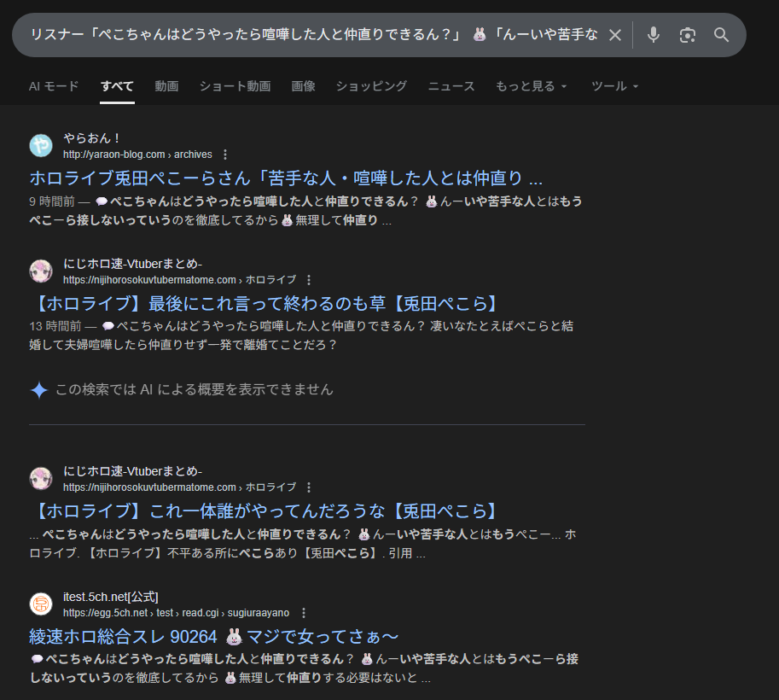Open three-dot menu beside egg.5ch.net result
This screenshot has width=779, height=700.
point(304,613)
